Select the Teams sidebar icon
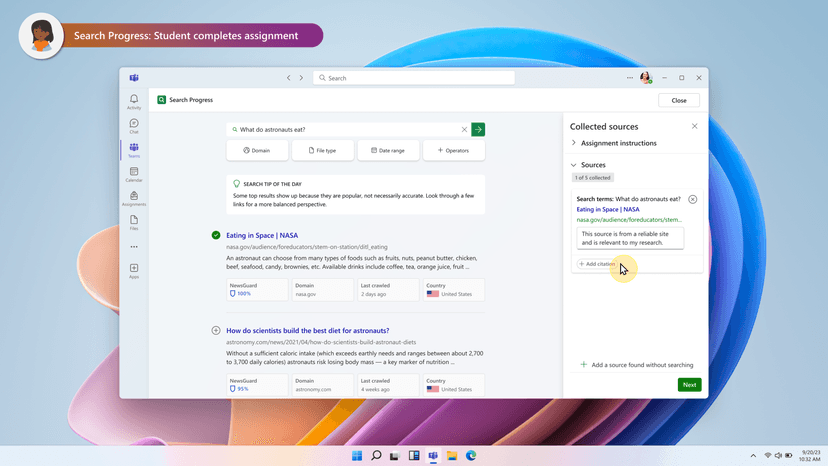828x466 pixels. pos(134,150)
